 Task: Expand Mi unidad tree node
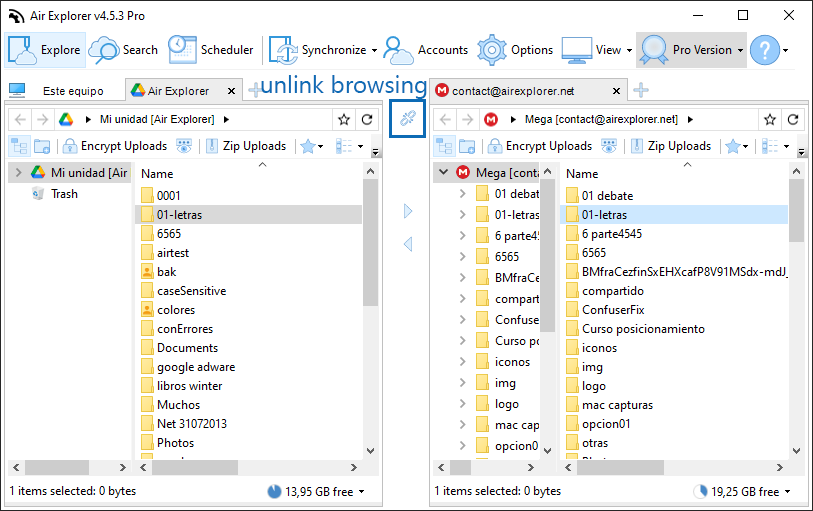point(19,173)
